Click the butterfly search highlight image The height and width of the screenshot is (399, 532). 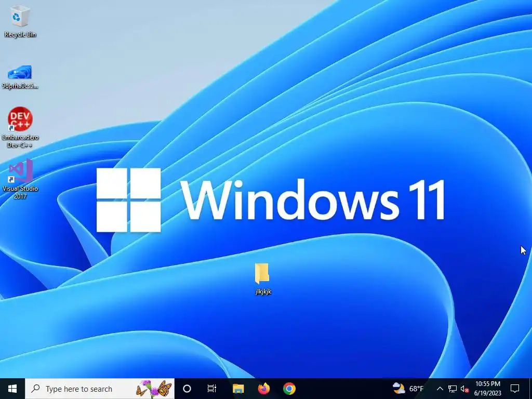click(154, 389)
